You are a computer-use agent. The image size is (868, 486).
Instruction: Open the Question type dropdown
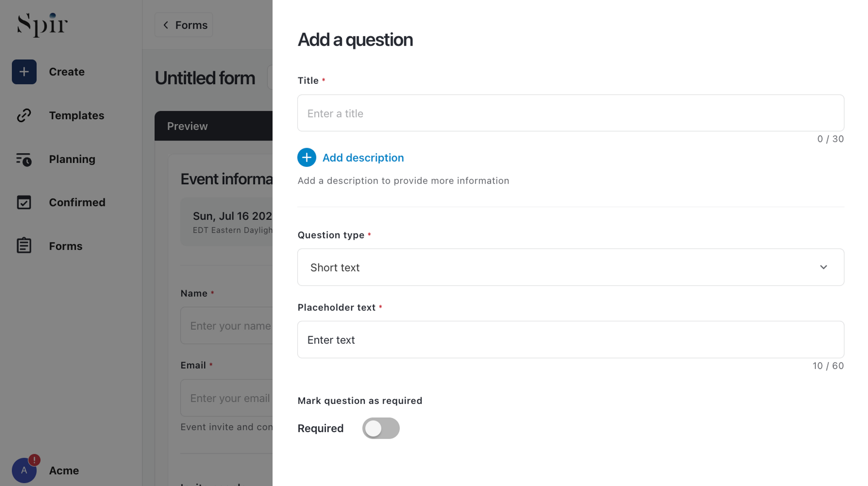click(x=570, y=268)
